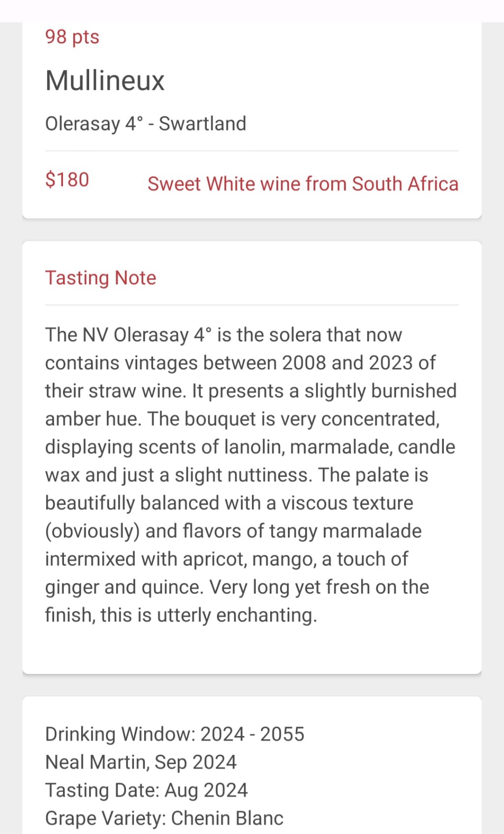Open Neal Martin, Sep 2024 reviewer line

coord(141,762)
